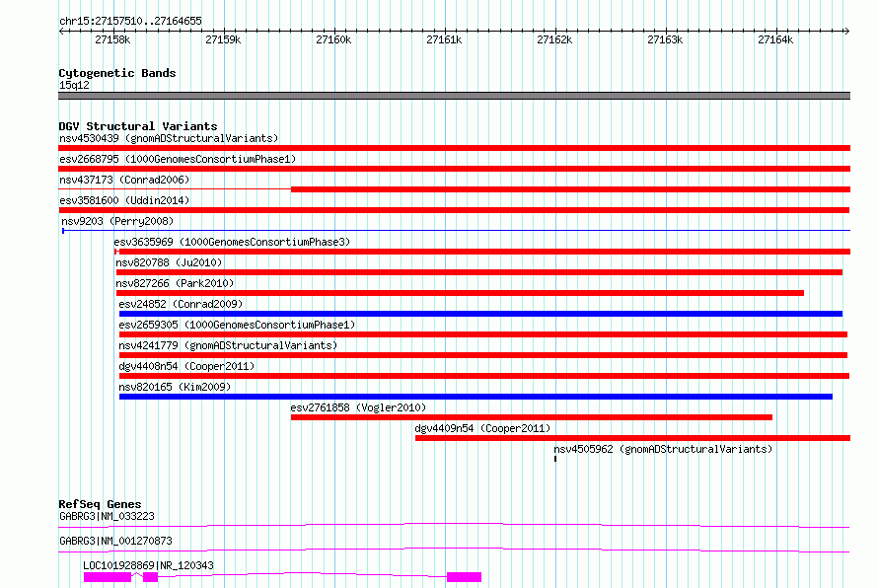Click the red nsv827266 variant bar
The height and width of the screenshot is (588, 878).
[x=460, y=293]
